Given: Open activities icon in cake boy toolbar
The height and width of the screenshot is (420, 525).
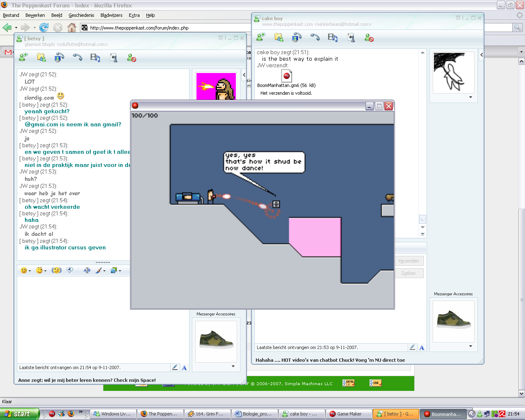Looking at the screenshot, I should [333, 38].
